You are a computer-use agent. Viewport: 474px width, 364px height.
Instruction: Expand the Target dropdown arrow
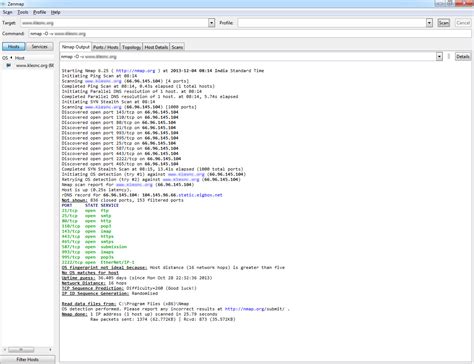click(212, 23)
